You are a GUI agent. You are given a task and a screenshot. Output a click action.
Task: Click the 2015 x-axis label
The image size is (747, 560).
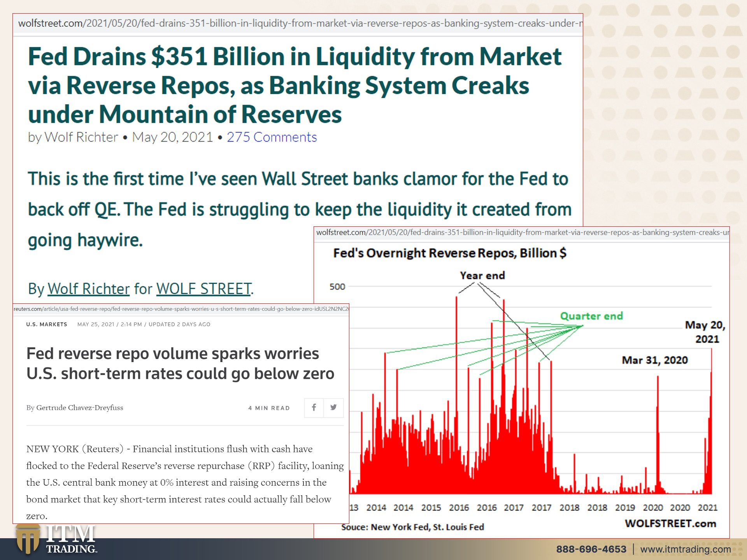pyautogui.click(x=431, y=507)
